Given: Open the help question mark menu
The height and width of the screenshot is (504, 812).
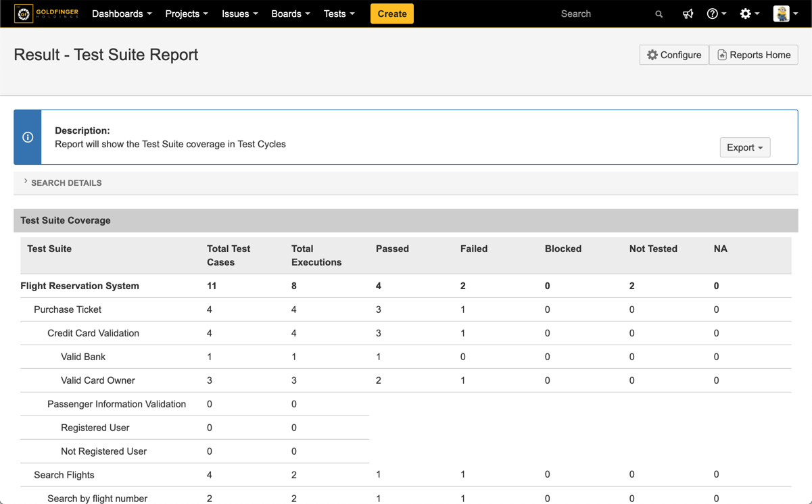Looking at the screenshot, I should click(715, 14).
